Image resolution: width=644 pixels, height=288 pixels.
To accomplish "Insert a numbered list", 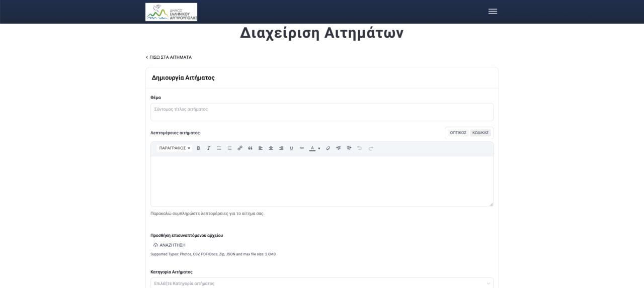I will [x=229, y=148].
